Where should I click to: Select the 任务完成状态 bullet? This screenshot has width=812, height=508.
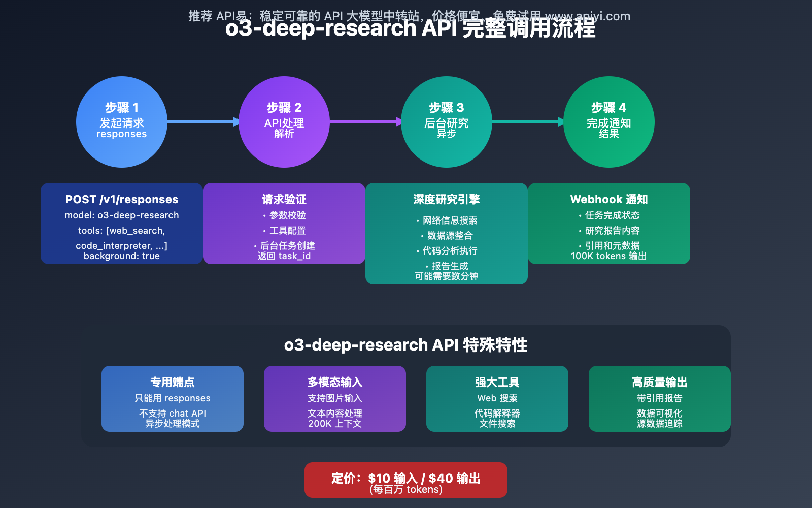pos(609,215)
